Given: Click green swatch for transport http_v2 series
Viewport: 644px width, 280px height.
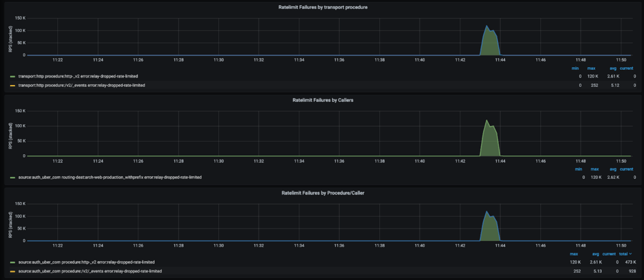Looking at the screenshot, I should point(13,76).
